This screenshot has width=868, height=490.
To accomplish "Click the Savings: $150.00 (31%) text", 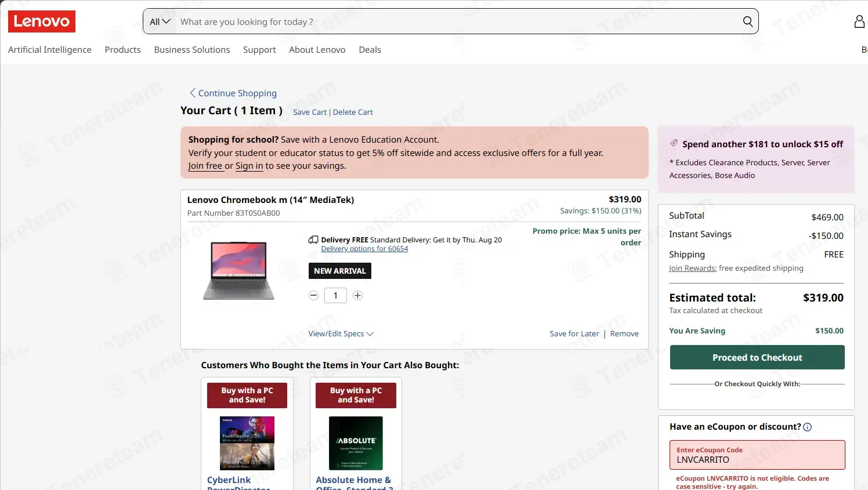I will coord(601,210).
